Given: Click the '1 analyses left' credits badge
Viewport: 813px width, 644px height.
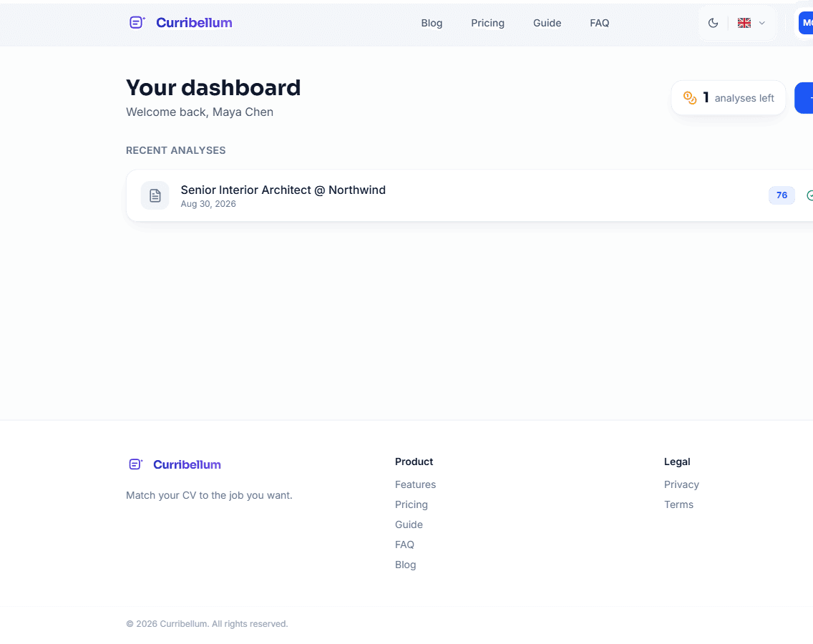Looking at the screenshot, I should [729, 97].
